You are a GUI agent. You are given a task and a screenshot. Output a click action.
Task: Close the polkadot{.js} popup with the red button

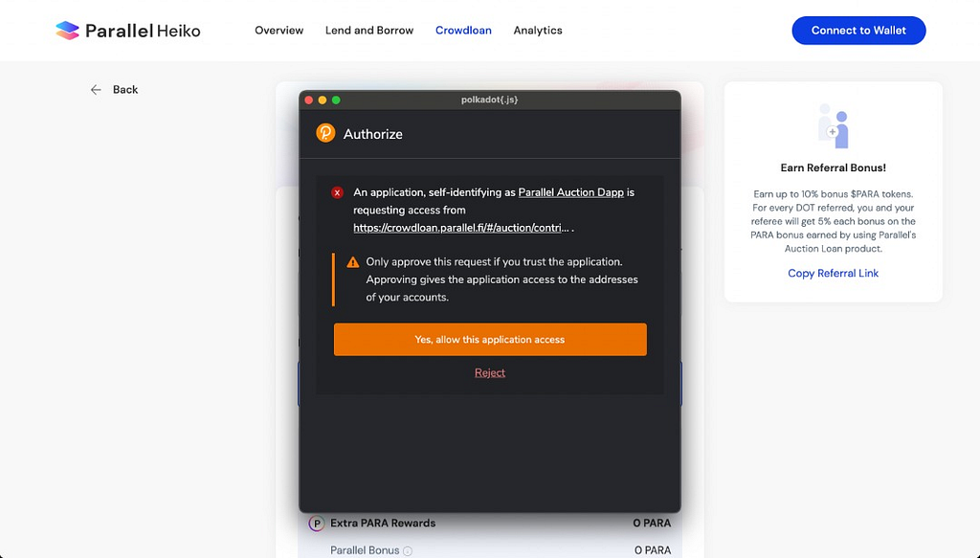(x=309, y=100)
